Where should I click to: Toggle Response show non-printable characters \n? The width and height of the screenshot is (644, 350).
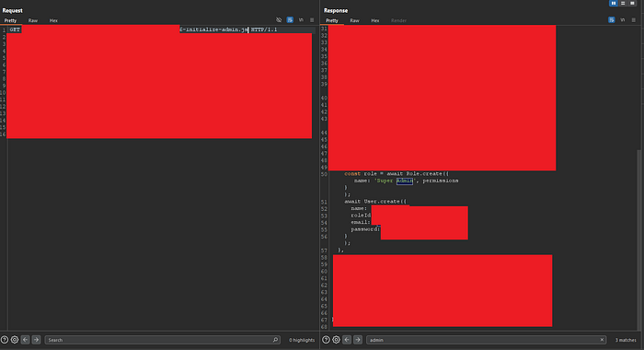coord(623,19)
